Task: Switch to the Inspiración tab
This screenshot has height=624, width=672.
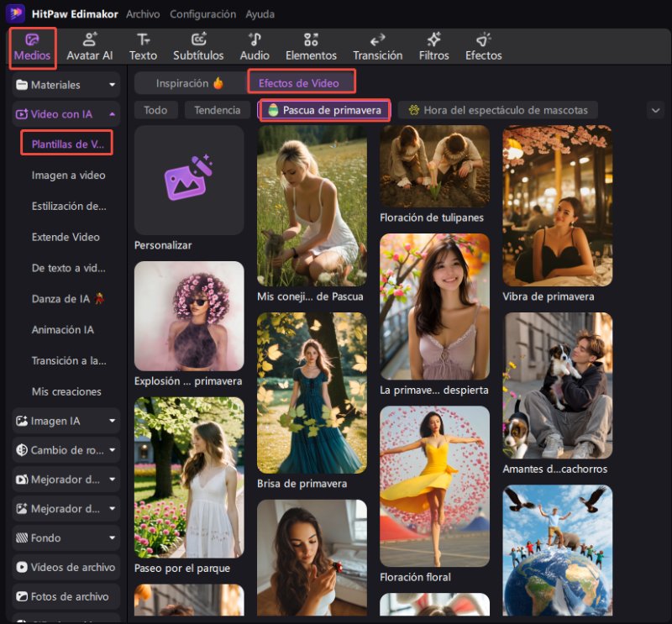Action: [x=189, y=83]
